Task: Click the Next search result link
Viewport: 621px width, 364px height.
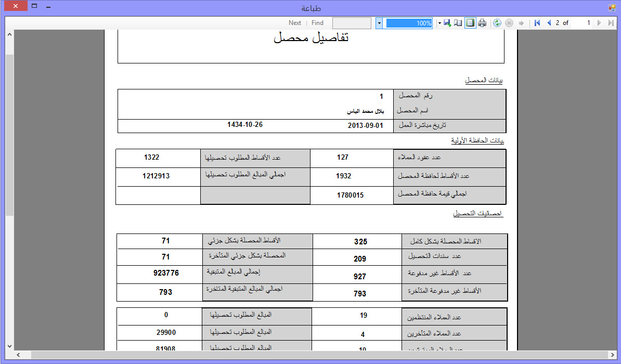Action: coord(295,23)
